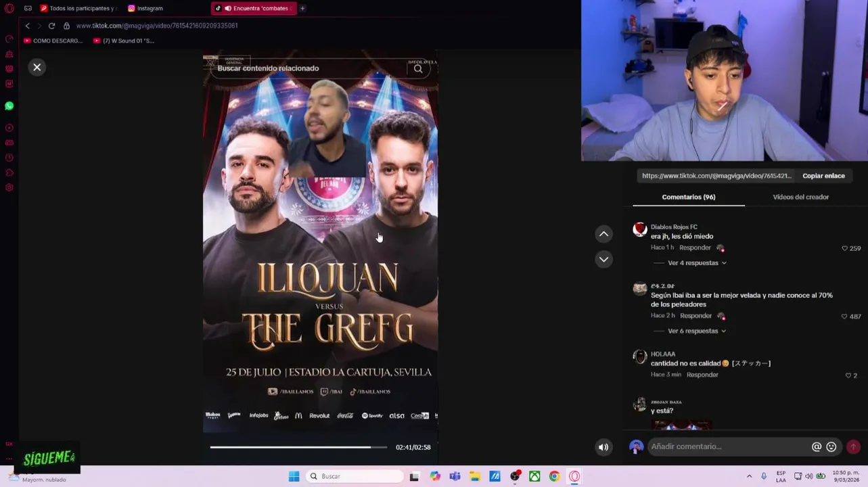Switch to 'Vídeos del creador' tab
This screenshot has width=868, height=487.
point(800,197)
